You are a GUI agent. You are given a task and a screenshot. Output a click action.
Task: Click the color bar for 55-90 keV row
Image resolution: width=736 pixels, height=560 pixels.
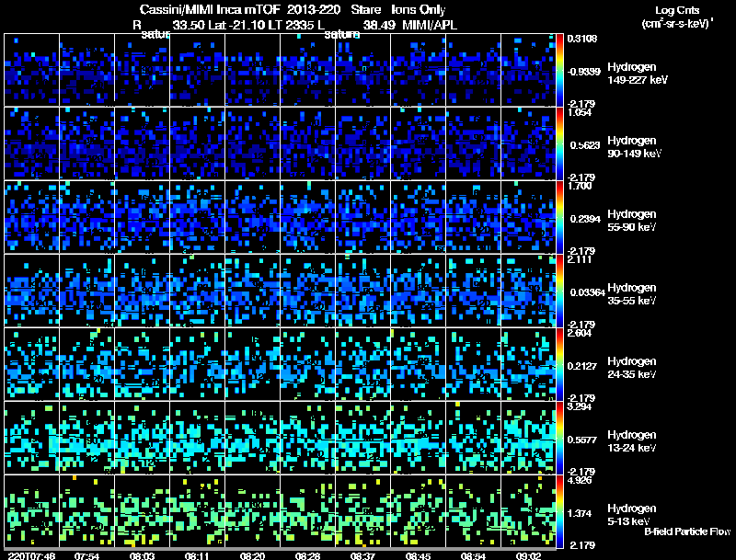point(559,217)
